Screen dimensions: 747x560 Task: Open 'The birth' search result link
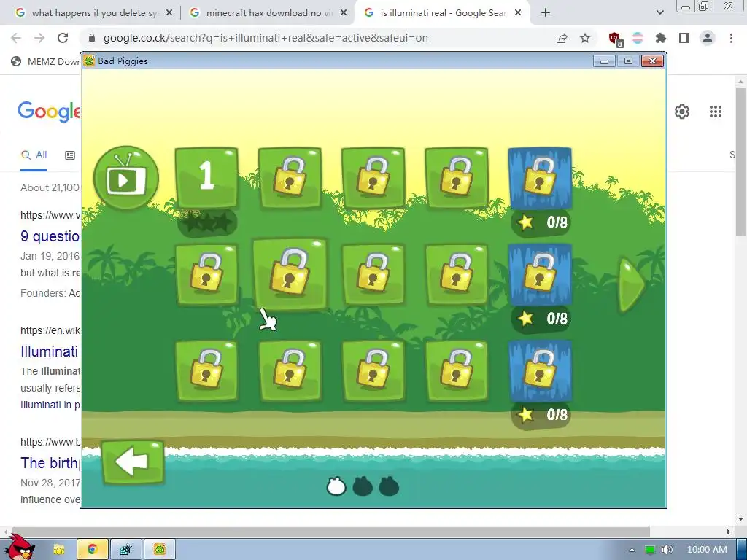pos(50,463)
